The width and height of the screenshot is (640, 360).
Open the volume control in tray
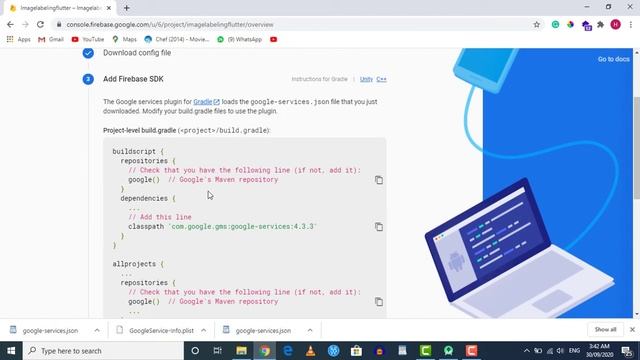tap(560, 351)
